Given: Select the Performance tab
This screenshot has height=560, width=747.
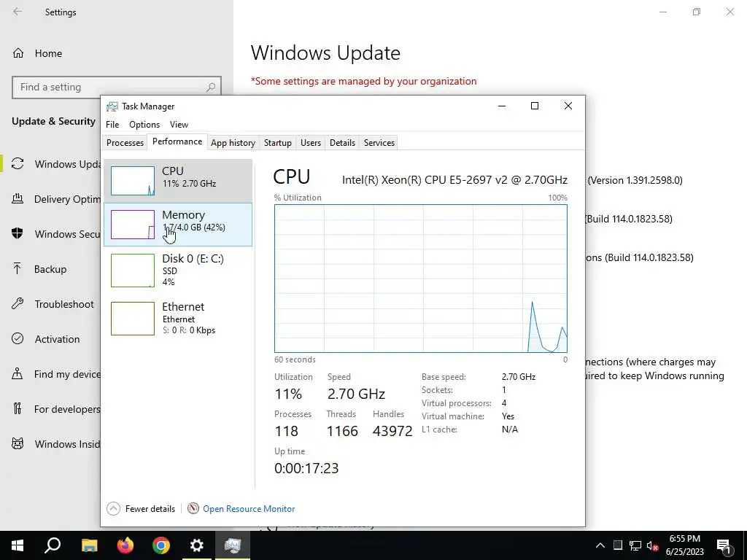Looking at the screenshot, I should [x=177, y=141].
